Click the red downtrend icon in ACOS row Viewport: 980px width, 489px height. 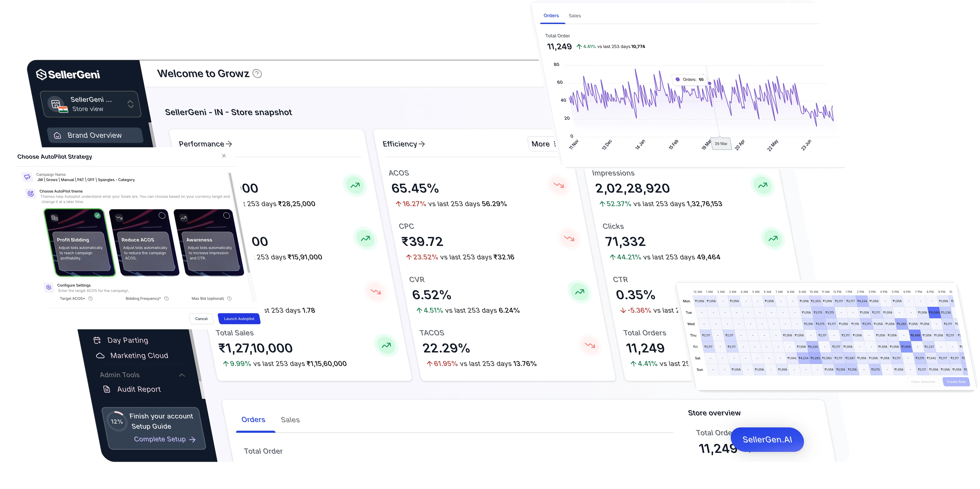tap(559, 185)
